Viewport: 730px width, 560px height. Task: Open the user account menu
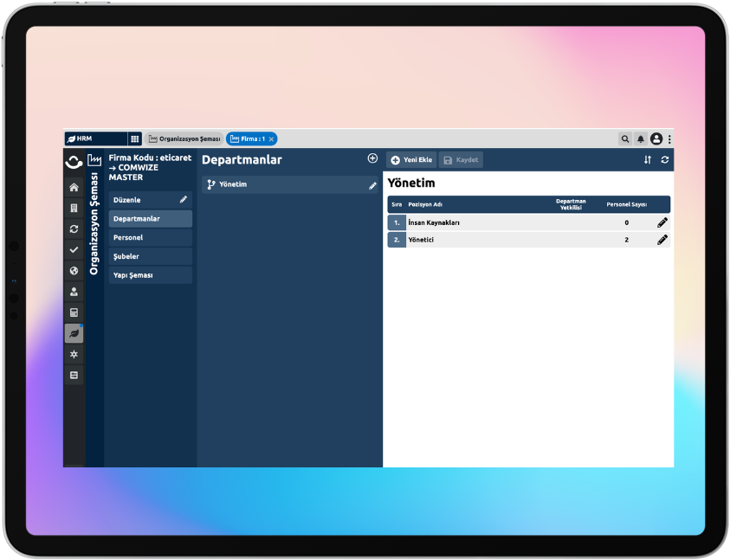tap(656, 138)
